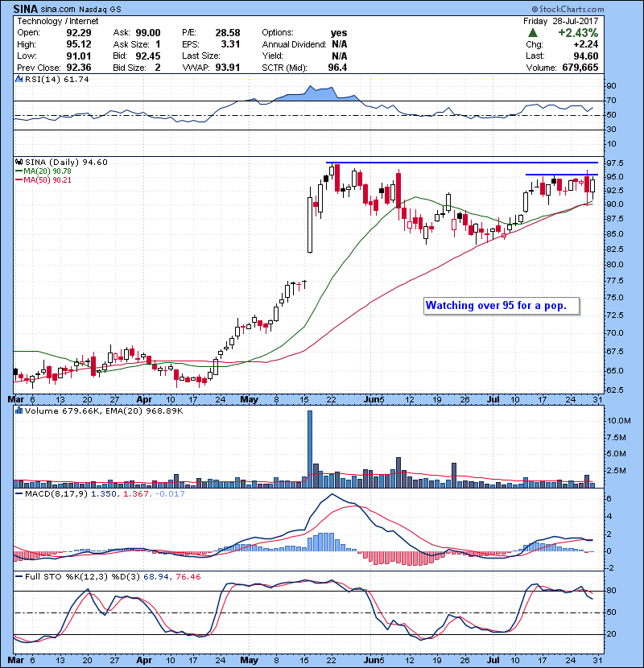Screen dimensions: 644x668
Task: Click the Open value 92.29
Action: [x=78, y=33]
